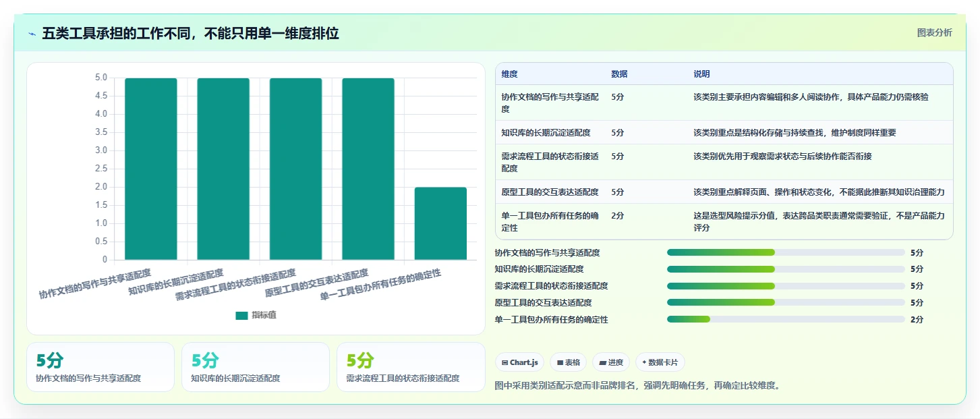Image resolution: width=980 pixels, height=419 pixels.
Task: Click description 该类别重点是结构化存储与持续查找
Action: [x=795, y=133]
